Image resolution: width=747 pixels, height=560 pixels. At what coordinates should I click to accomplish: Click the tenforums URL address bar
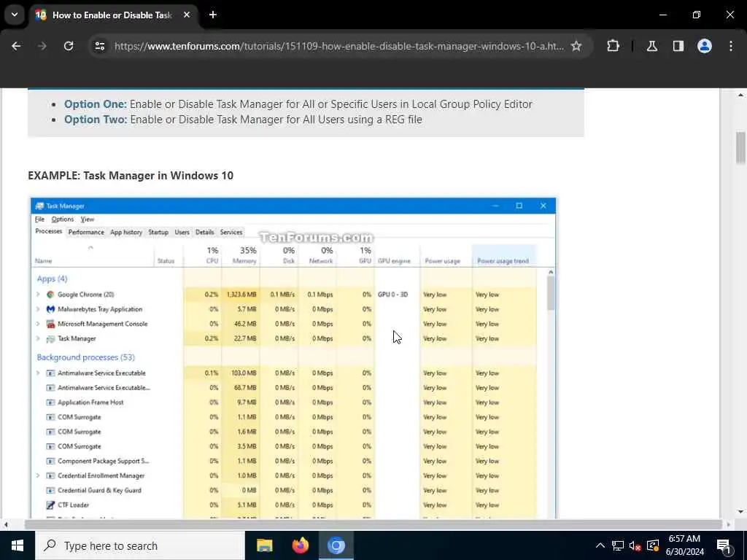(338, 46)
